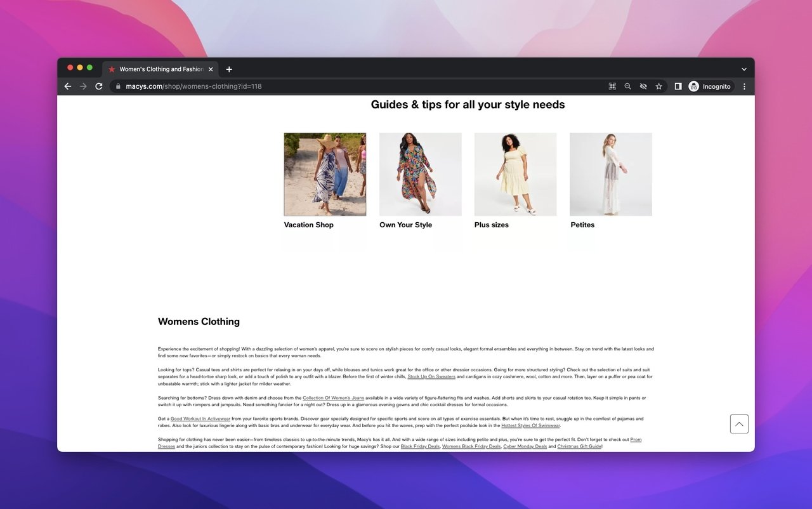Click the third-party cookies blocked eye icon

(x=643, y=86)
